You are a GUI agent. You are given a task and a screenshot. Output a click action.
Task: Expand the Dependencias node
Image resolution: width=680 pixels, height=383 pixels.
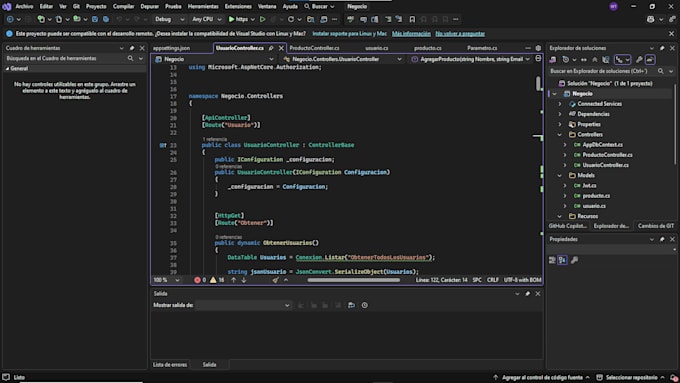(560, 114)
